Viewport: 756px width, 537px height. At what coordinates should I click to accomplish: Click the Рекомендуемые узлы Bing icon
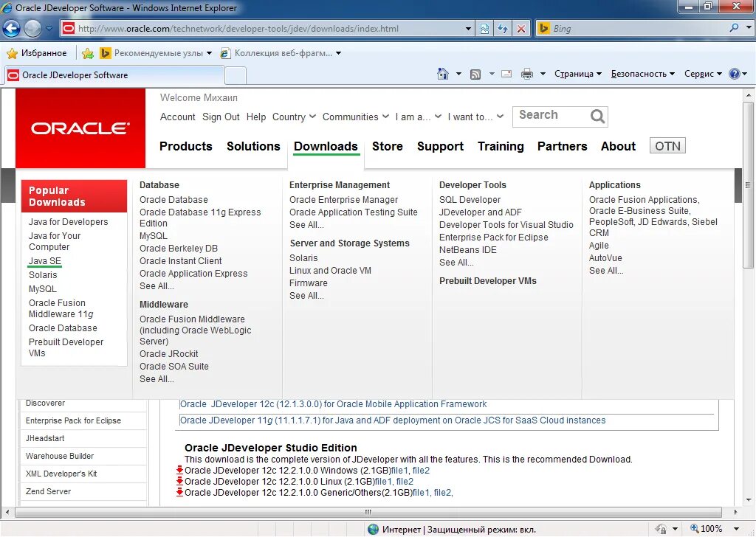pos(105,53)
